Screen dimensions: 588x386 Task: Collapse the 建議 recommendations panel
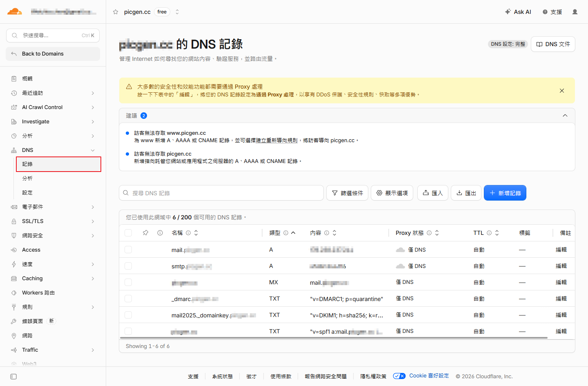tap(565, 116)
